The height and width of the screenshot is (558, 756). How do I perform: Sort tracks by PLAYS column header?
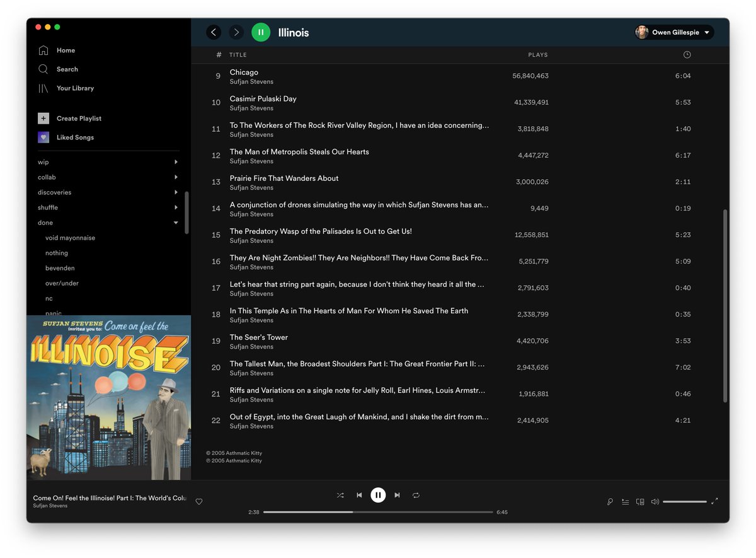click(538, 55)
